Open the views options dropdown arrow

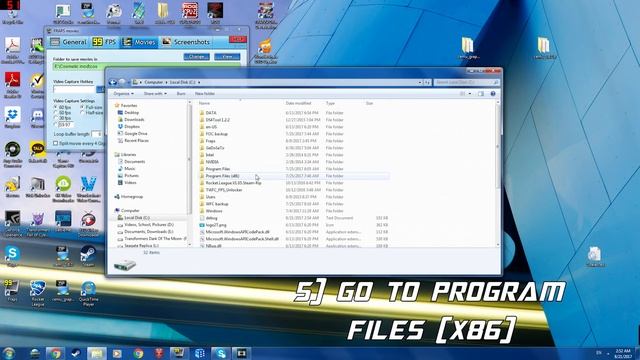[x=470, y=94]
